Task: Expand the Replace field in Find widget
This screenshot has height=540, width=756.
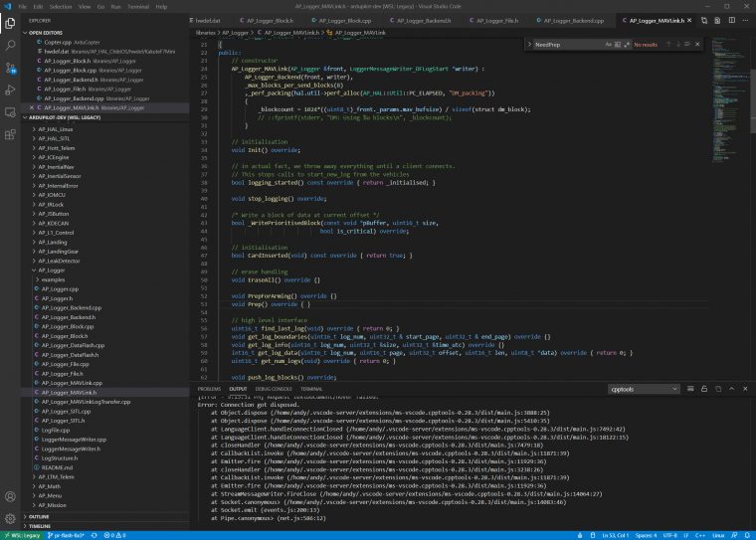Action: tap(529, 45)
